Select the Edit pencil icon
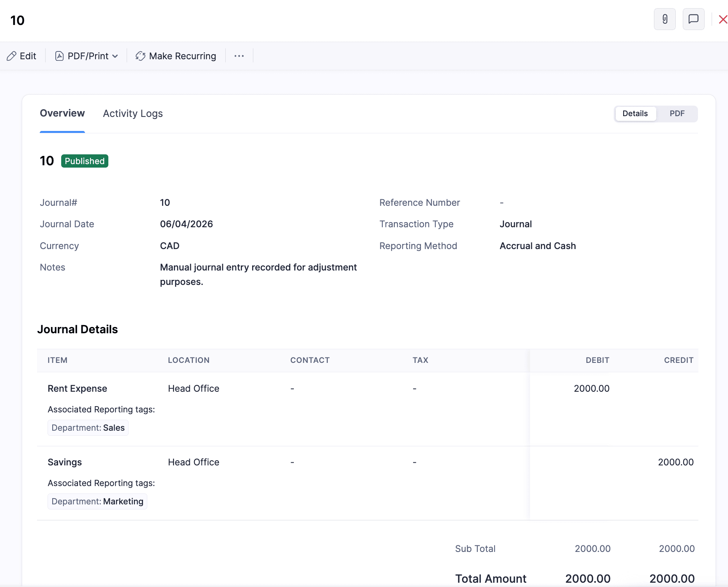The image size is (728, 587). tap(11, 56)
